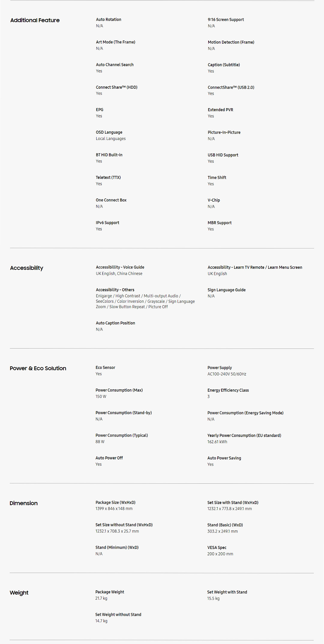Click the Energy Efficiency Class label
The height and width of the screenshot is (644, 324).
[228, 390]
